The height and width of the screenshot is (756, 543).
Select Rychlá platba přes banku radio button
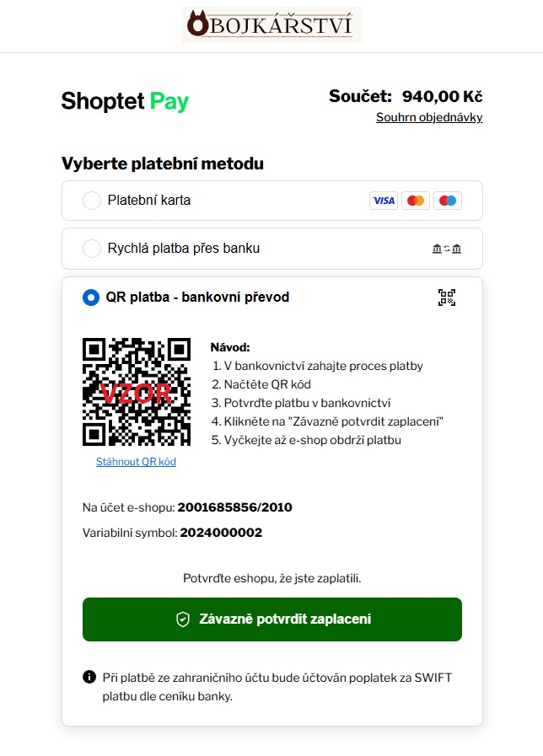92,249
